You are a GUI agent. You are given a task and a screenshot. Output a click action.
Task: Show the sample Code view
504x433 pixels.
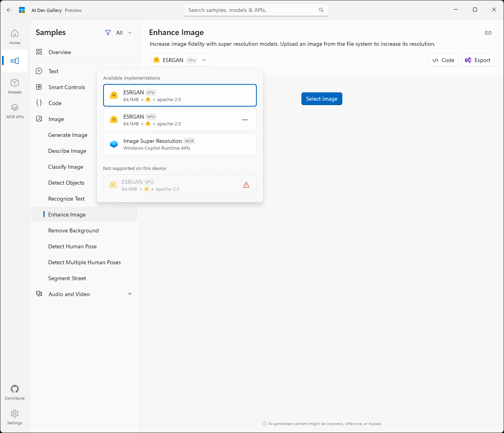(443, 60)
